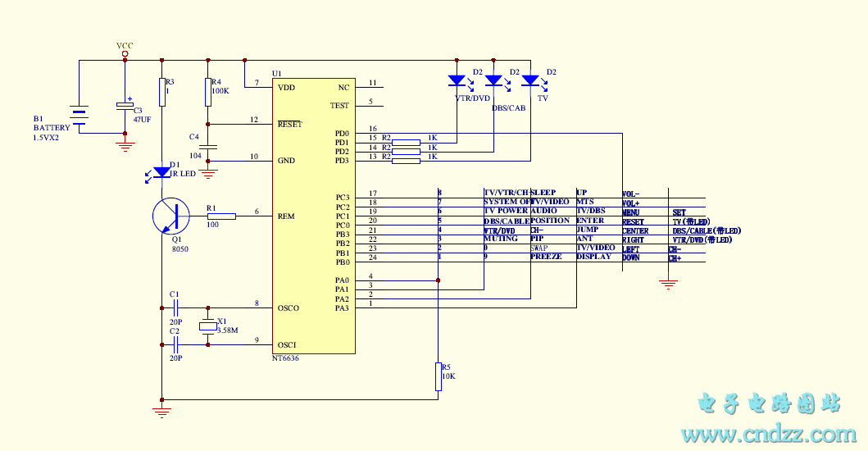Select the REM pin label on U1
Viewport: 868px width, 451px height.
click(286, 216)
